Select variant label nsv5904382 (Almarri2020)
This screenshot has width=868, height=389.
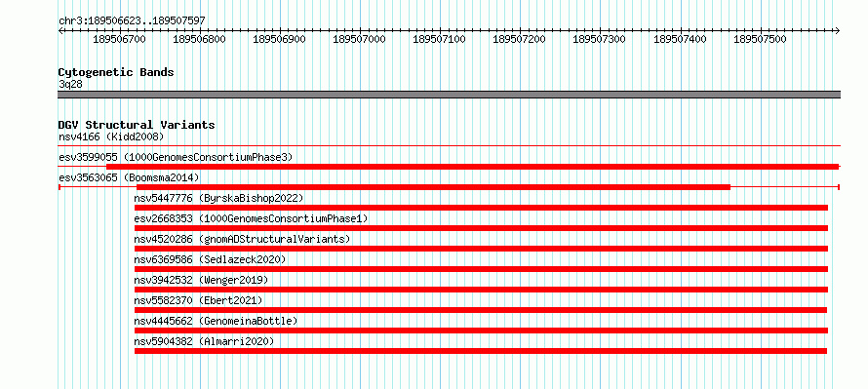204,341
